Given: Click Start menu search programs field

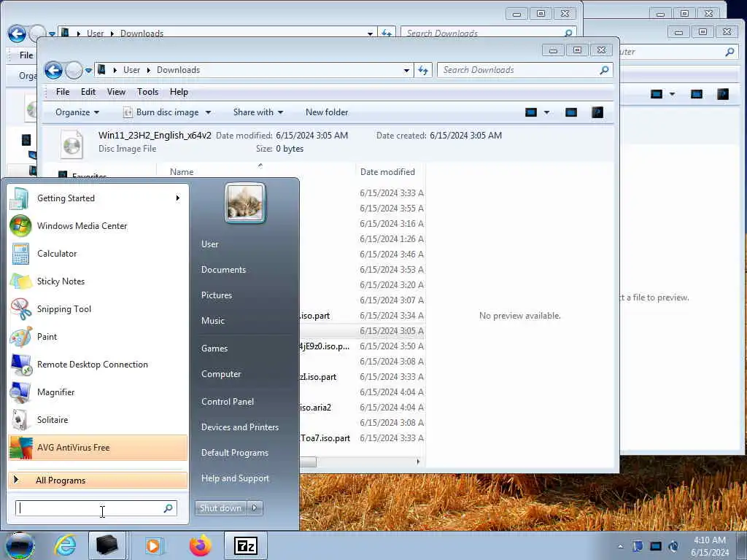Looking at the screenshot, I should tap(96, 508).
